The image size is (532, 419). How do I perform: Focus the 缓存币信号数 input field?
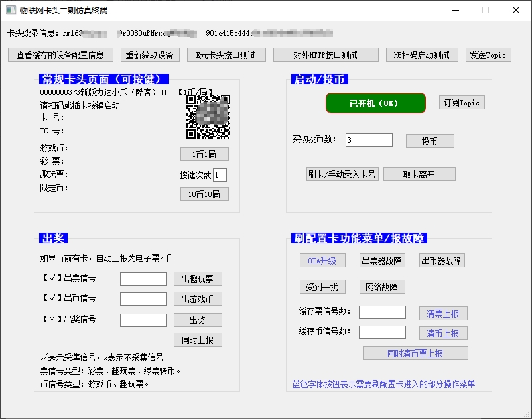[x=382, y=332]
